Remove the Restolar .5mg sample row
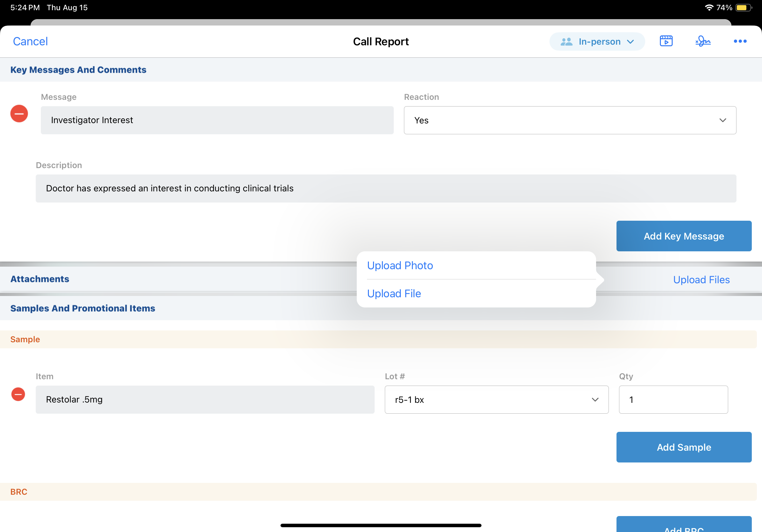This screenshot has width=762, height=532. 18,394
